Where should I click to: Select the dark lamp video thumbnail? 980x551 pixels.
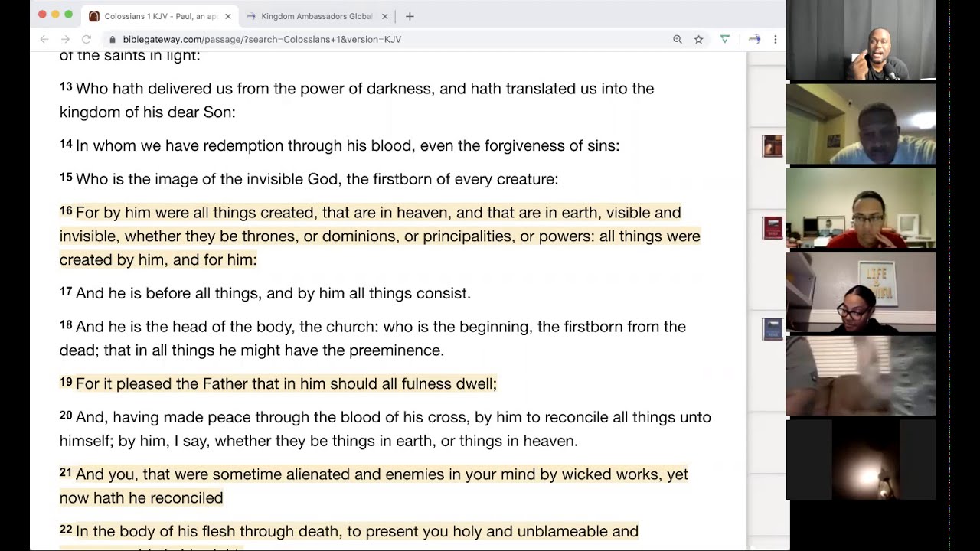(861, 459)
